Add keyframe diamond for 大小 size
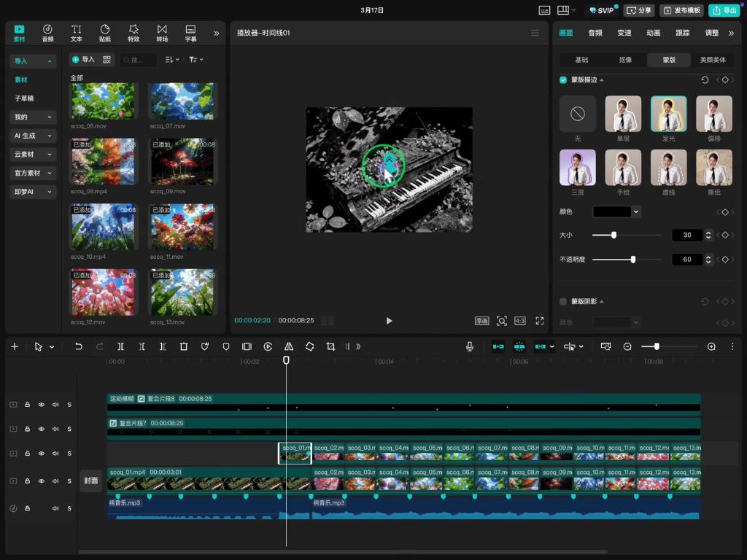 [725, 235]
